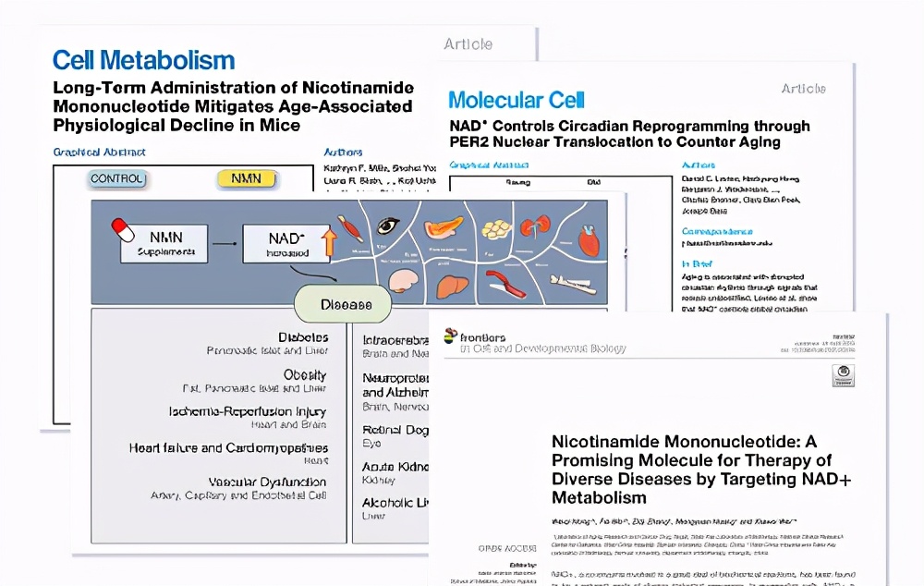Select the Ischemia-Reperfusion Injury entry
Image resolution: width=924 pixels, height=586 pixels.
(248, 411)
